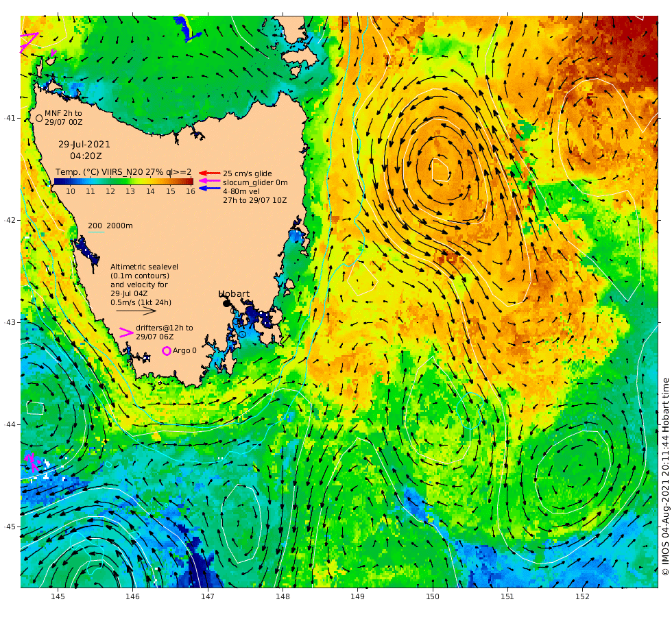
Task: Click the longitude axis label 148
Action: [x=283, y=596]
